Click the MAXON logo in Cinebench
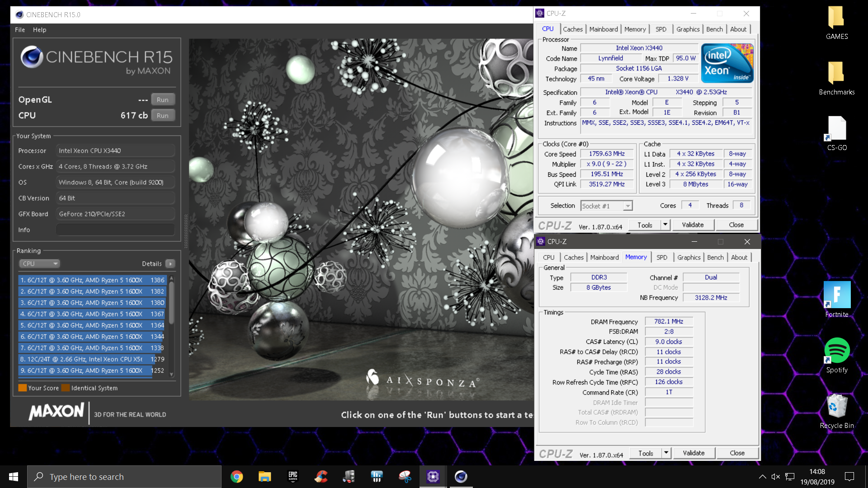The image size is (868, 488). click(x=57, y=412)
